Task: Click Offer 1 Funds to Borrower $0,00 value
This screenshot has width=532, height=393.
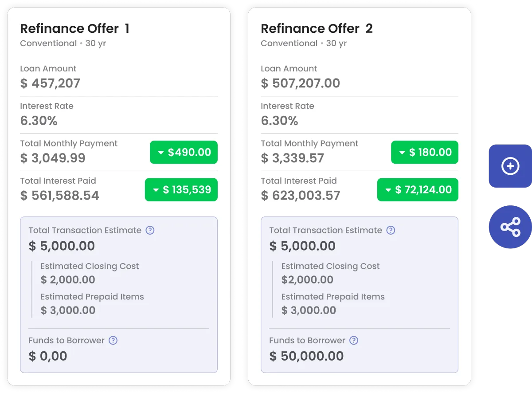Action: (48, 356)
